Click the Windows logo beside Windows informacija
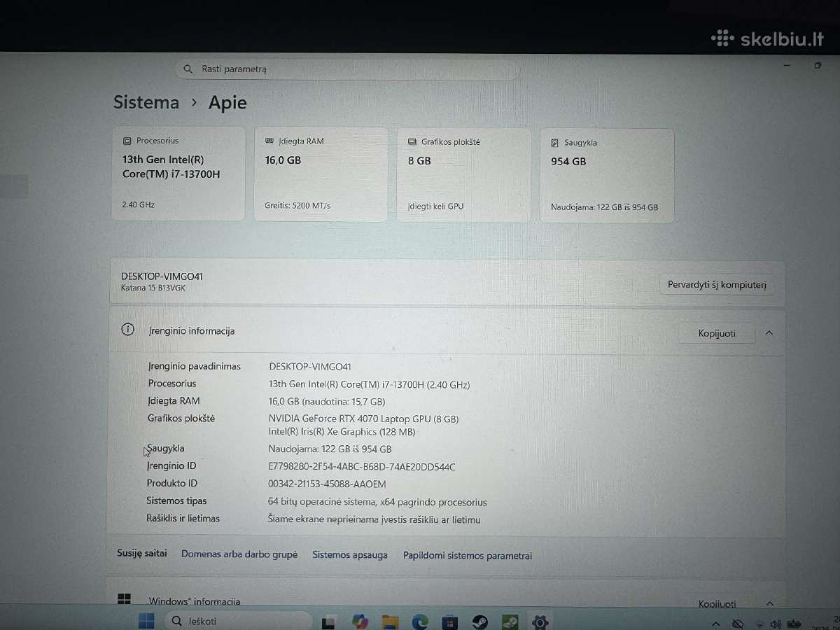The width and height of the screenshot is (840, 630). 124,599
